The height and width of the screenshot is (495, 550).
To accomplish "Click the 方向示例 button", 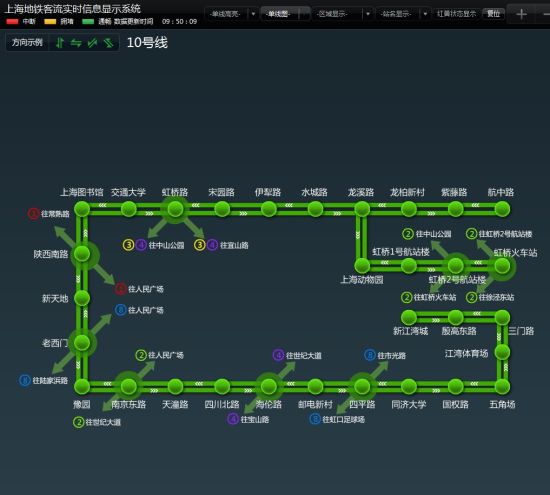I will pyautogui.click(x=27, y=43).
